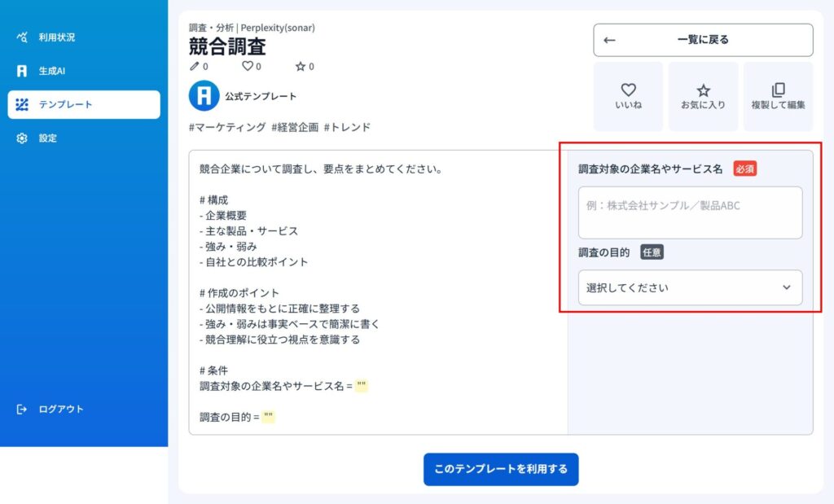834x504 pixels.
Task: Click the chevron arrow in 選択してください
Action: click(786, 287)
